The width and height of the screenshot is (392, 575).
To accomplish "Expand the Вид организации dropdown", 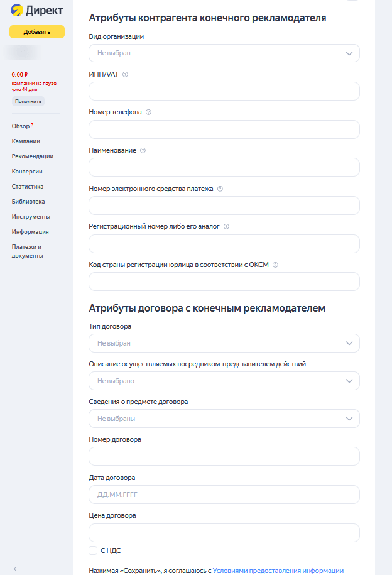I will [224, 53].
